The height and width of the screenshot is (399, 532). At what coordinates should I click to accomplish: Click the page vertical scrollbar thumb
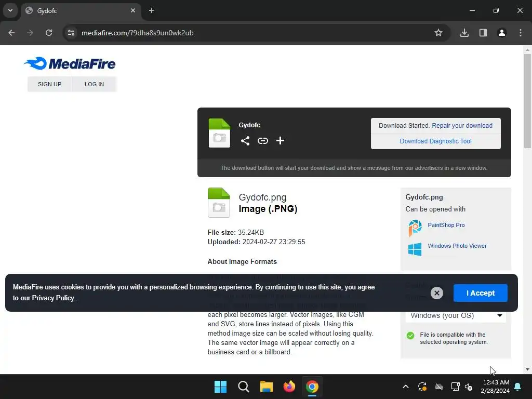527,100
